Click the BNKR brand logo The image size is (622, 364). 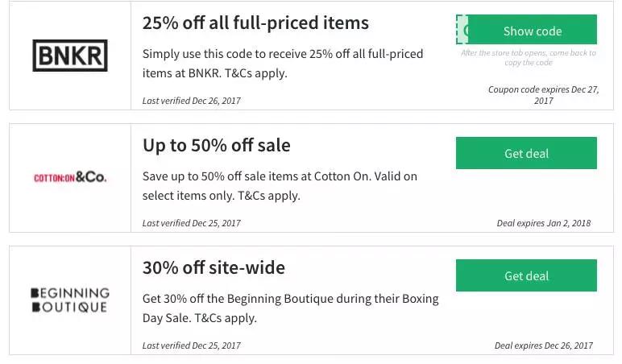tap(70, 56)
